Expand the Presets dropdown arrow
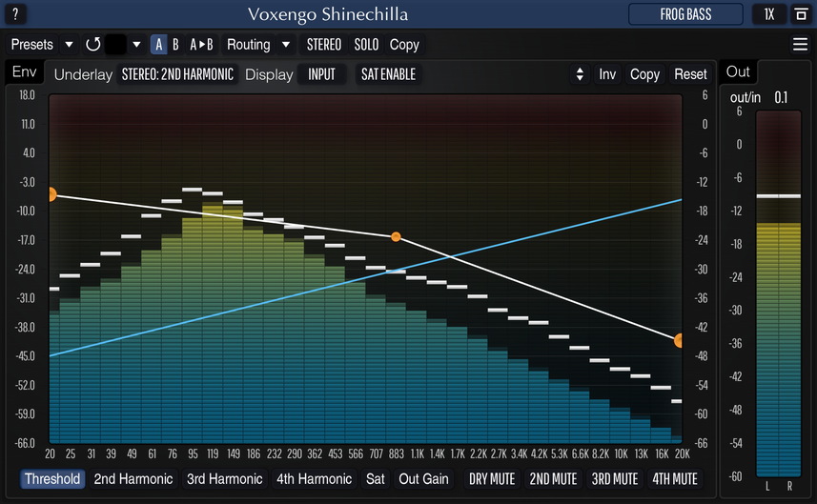The width and height of the screenshot is (817, 504). (x=69, y=45)
